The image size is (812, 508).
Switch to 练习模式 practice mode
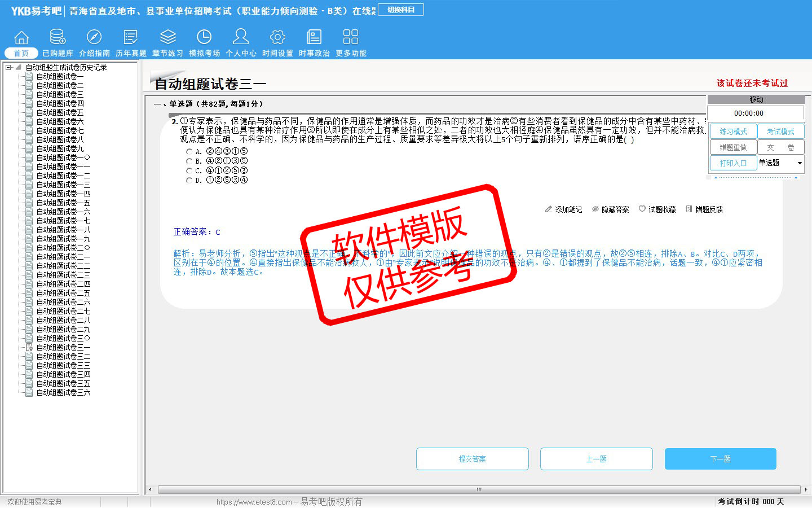(733, 132)
